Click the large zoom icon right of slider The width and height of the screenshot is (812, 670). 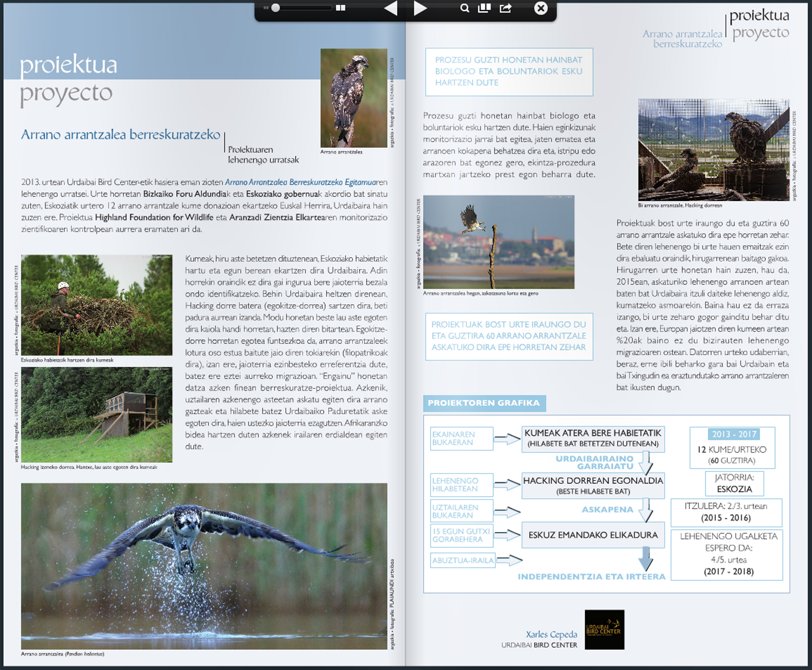coord(340,8)
